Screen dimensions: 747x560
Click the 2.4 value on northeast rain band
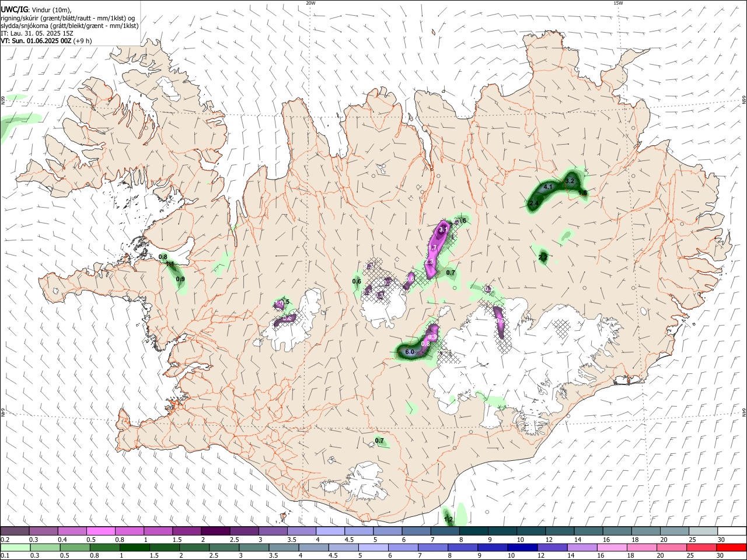pyautogui.click(x=534, y=204)
